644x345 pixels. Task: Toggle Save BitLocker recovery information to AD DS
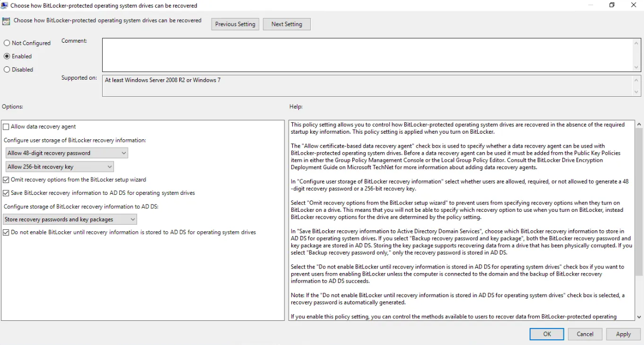(x=6, y=193)
